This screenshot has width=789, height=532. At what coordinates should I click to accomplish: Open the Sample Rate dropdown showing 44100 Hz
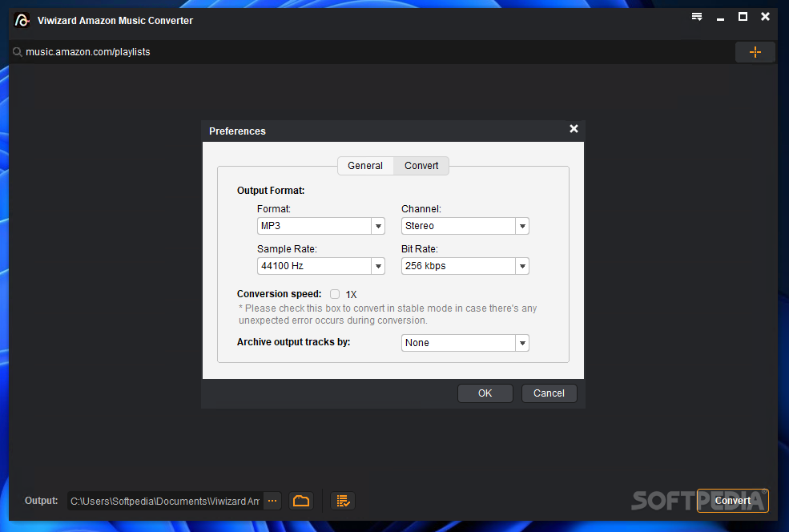[321, 266]
